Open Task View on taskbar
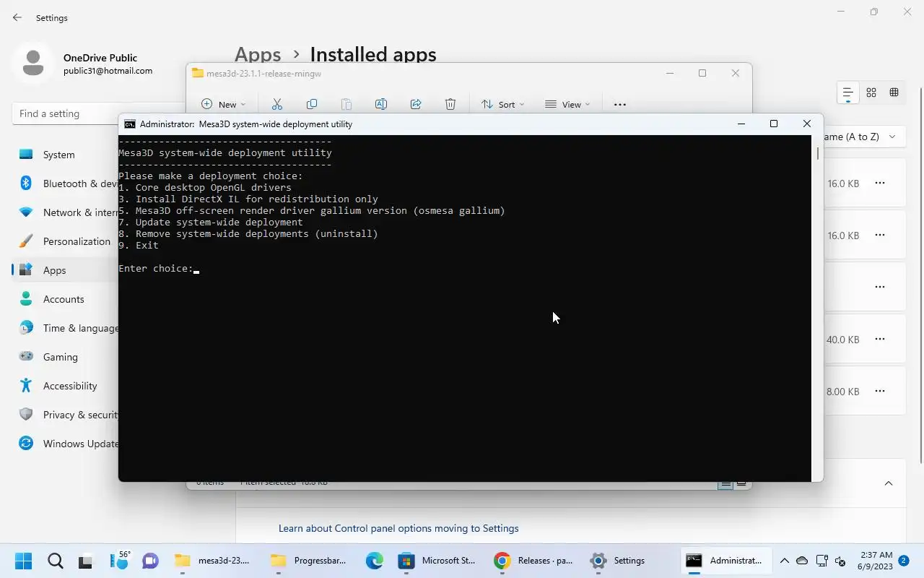Screen dimensions: 924x578 pyautogui.click(x=87, y=561)
